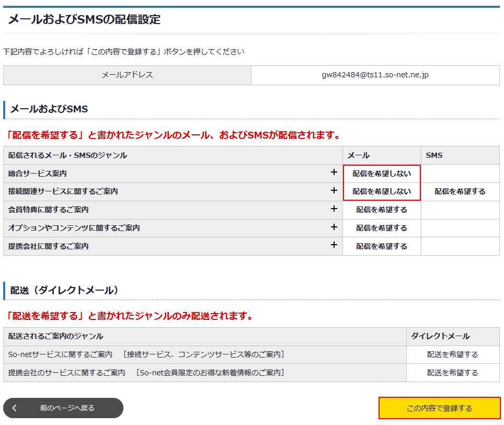Click direct mail status for So-netサービスに関するご案内
The width and height of the screenshot is (504, 425).
(x=452, y=354)
